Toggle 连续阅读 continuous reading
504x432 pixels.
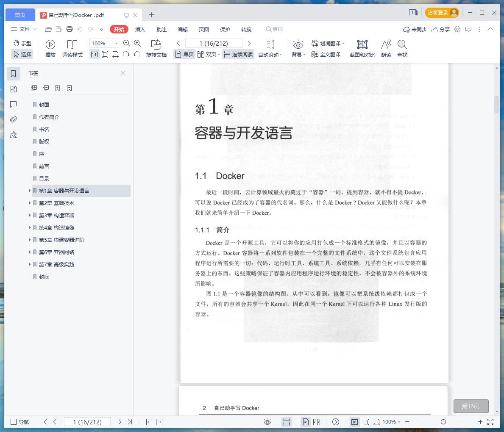238,54
